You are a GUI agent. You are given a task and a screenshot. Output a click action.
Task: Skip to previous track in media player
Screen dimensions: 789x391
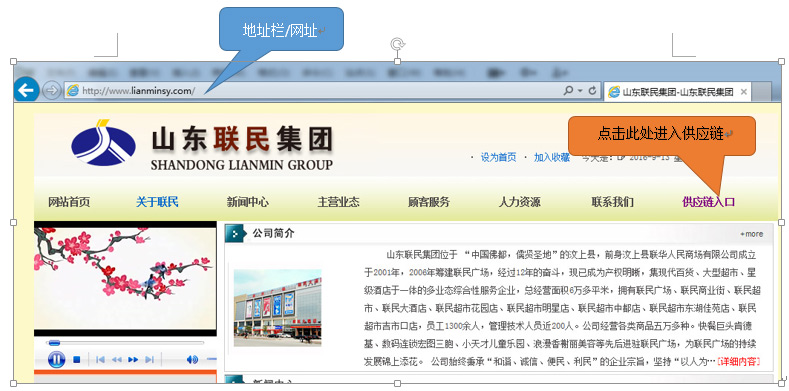click(x=100, y=359)
